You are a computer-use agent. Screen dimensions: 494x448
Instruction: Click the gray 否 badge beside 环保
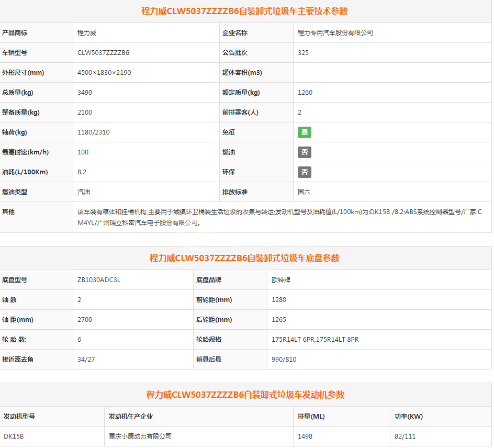coord(305,172)
